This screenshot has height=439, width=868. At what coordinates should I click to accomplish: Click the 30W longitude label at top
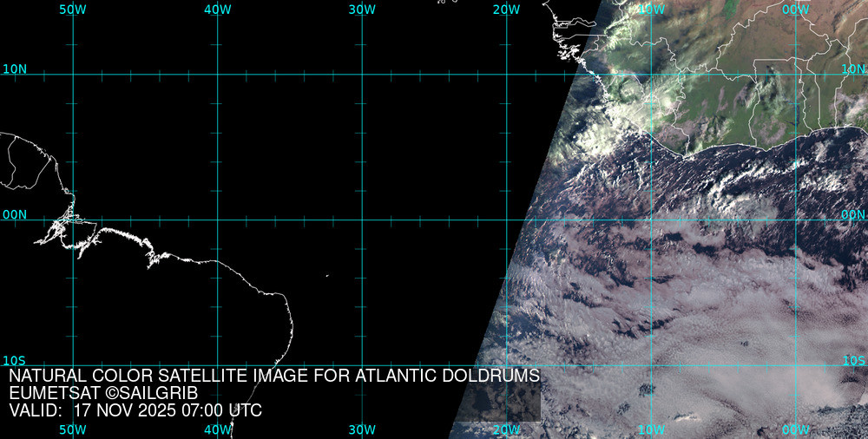pos(361,10)
